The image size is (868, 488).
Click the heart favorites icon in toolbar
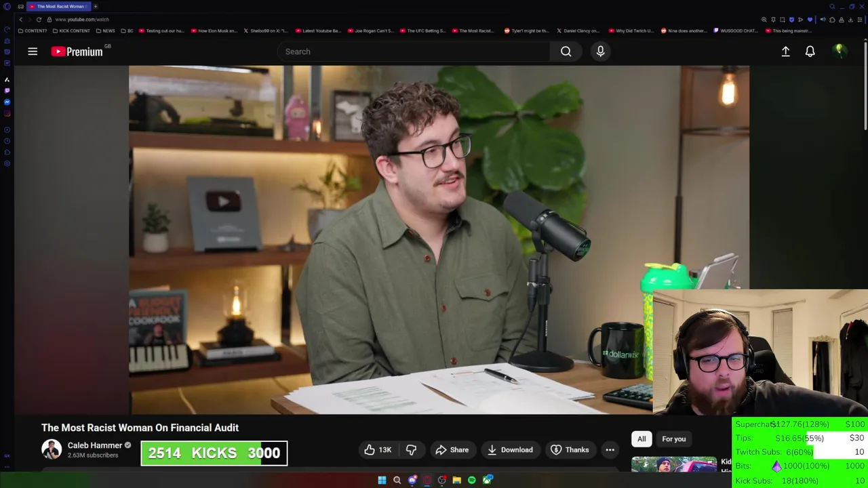[x=810, y=20]
